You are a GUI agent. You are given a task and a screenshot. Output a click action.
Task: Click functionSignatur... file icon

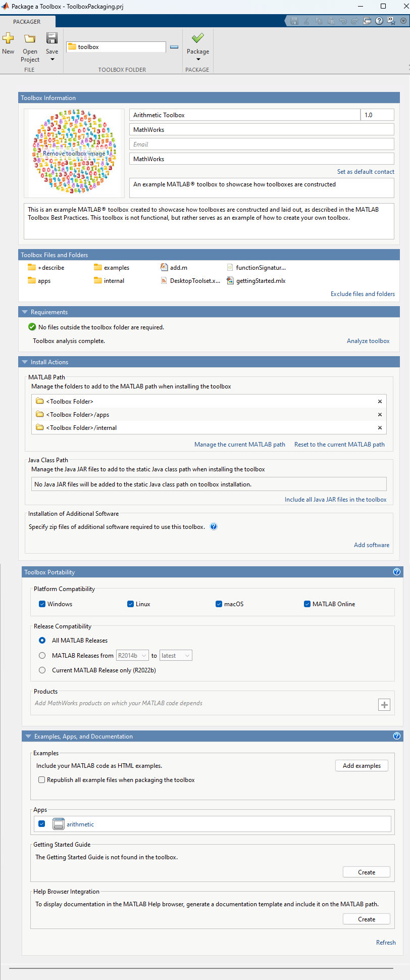click(x=230, y=267)
